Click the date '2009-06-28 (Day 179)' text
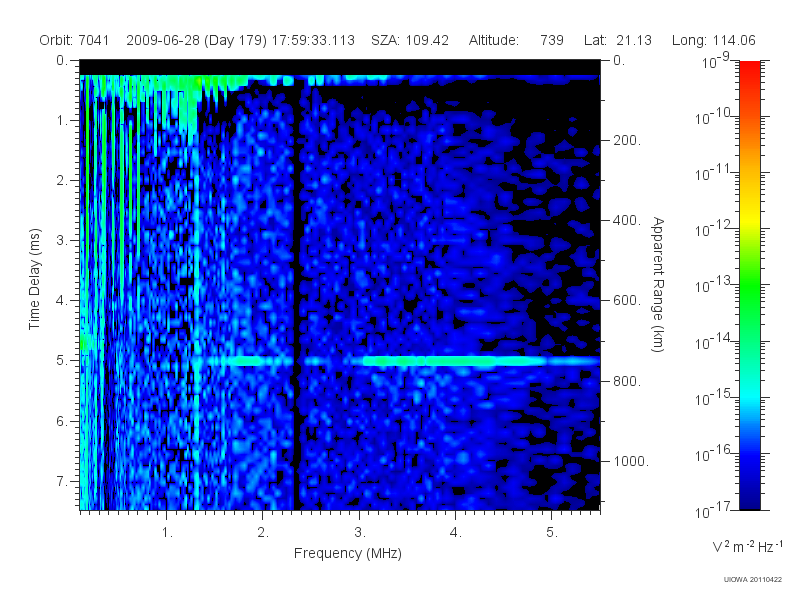800x600 pixels. [196, 40]
